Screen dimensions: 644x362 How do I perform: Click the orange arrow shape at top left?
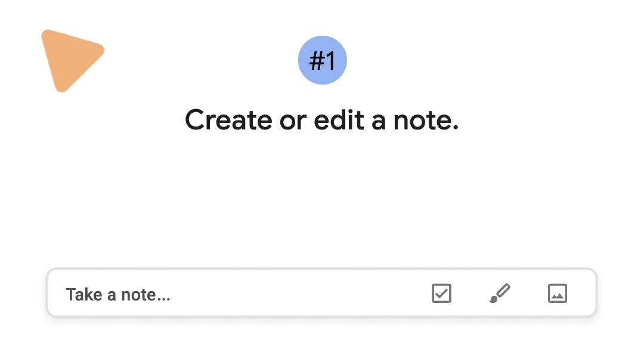point(69,59)
